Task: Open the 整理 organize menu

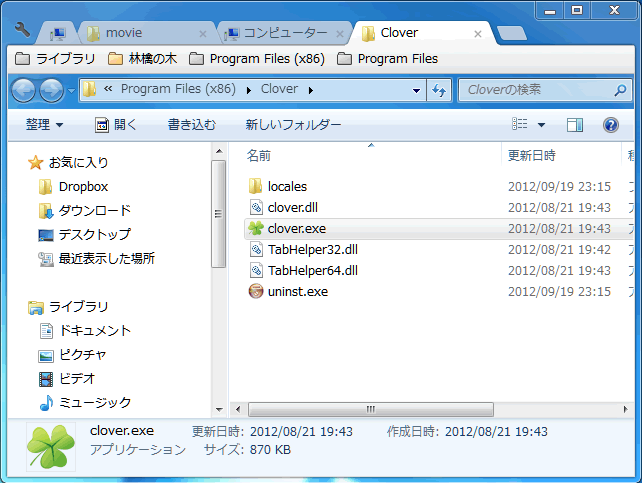Action: (x=45, y=124)
